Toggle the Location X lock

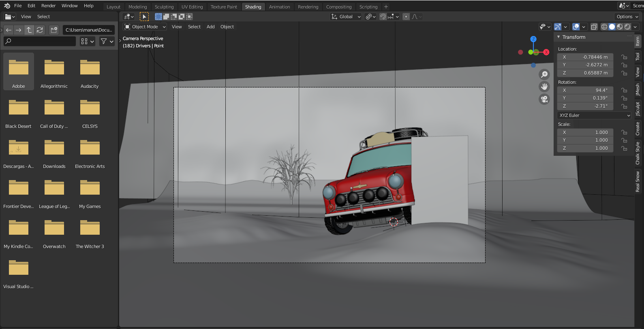[x=624, y=57]
